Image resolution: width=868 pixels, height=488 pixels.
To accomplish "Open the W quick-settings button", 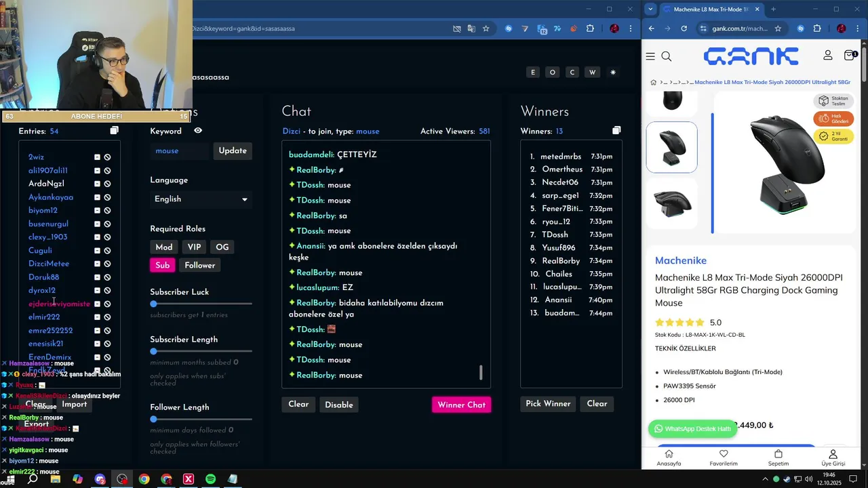I will (x=593, y=72).
